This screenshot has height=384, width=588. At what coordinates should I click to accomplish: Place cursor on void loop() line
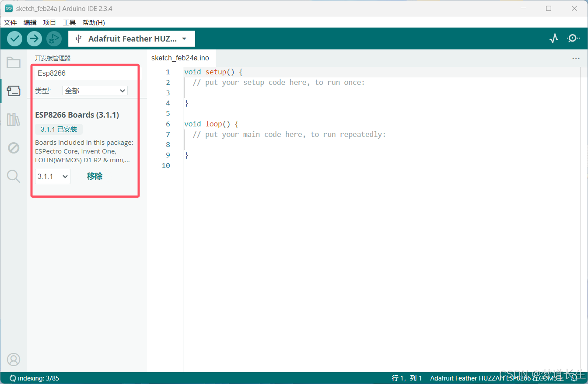tap(211, 124)
